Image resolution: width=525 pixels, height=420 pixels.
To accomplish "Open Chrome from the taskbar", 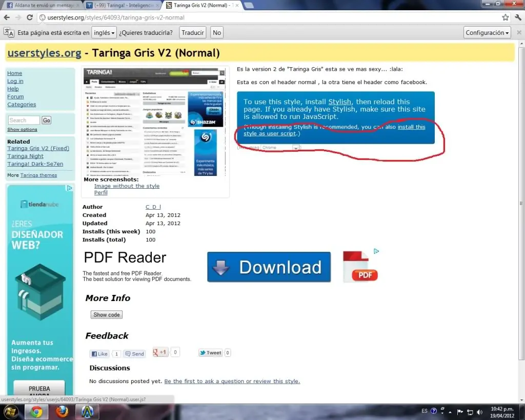I will pyautogui.click(x=36, y=412).
